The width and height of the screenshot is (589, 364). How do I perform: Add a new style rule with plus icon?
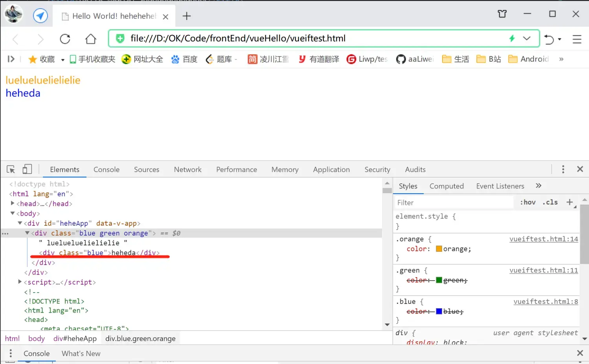[x=570, y=202]
